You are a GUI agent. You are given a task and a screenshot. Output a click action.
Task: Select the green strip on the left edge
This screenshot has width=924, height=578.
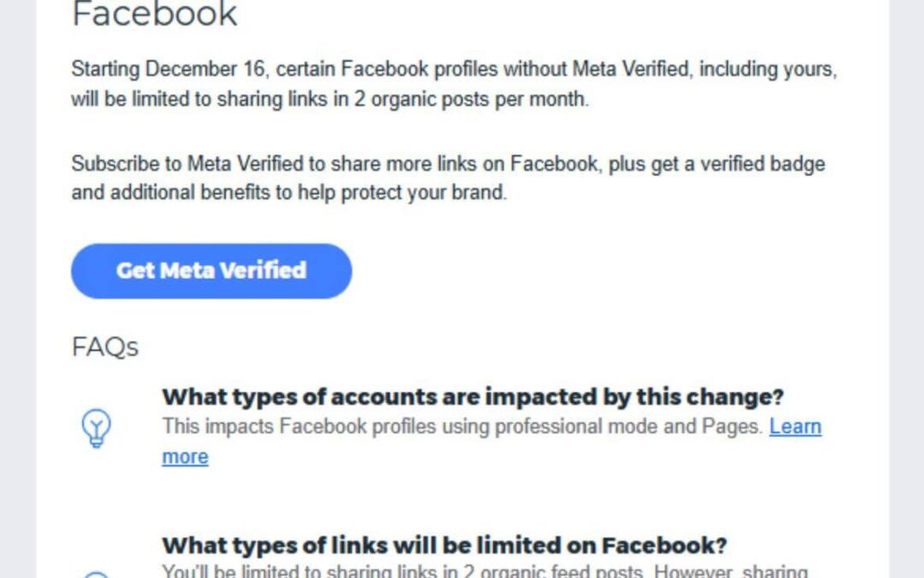pyautogui.click(x=17, y=289)
